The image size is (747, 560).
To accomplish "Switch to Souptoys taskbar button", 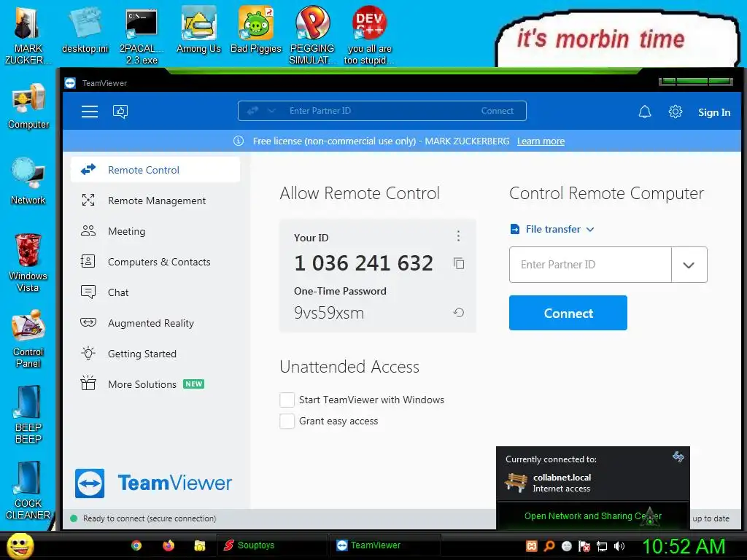I will (x=272, y=545).
